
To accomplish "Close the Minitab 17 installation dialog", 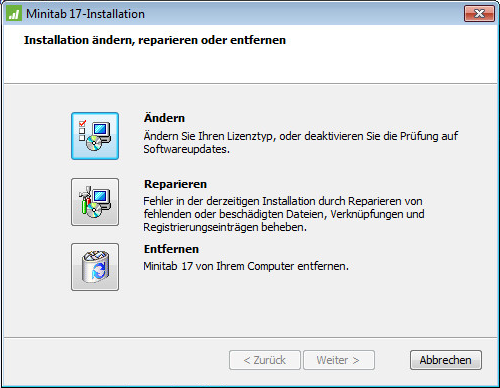I will click(x=479, y=14).
